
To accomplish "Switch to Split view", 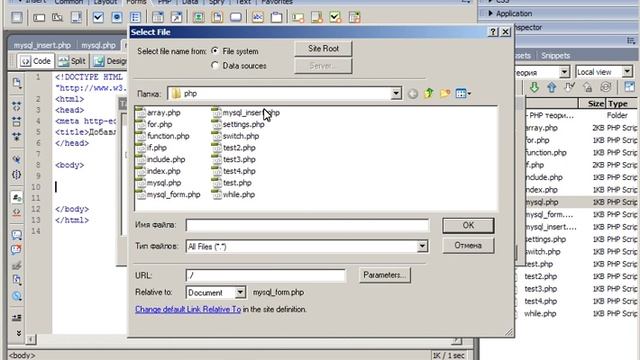I will click(x=72, y=61).
